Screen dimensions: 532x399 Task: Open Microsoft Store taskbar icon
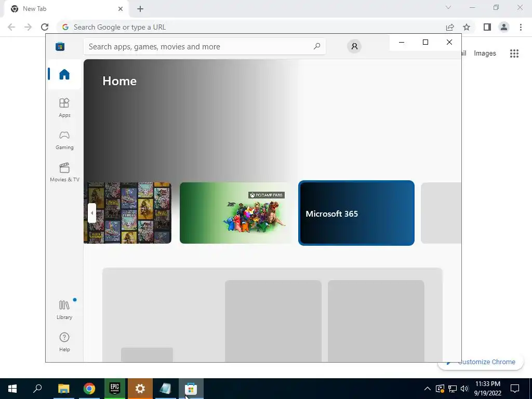click(191, 389)
